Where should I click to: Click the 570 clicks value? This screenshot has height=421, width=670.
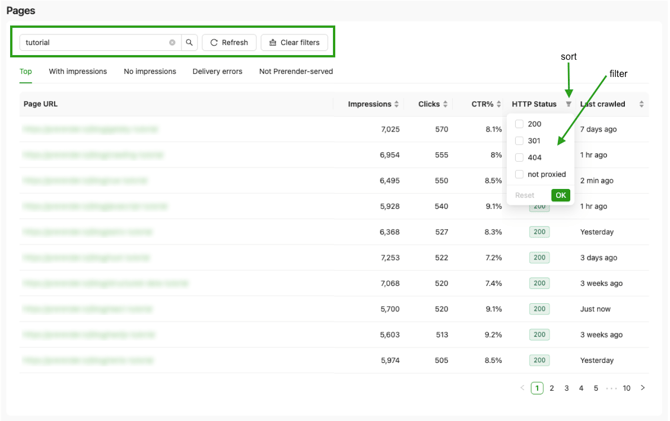(x=441, y=129)
